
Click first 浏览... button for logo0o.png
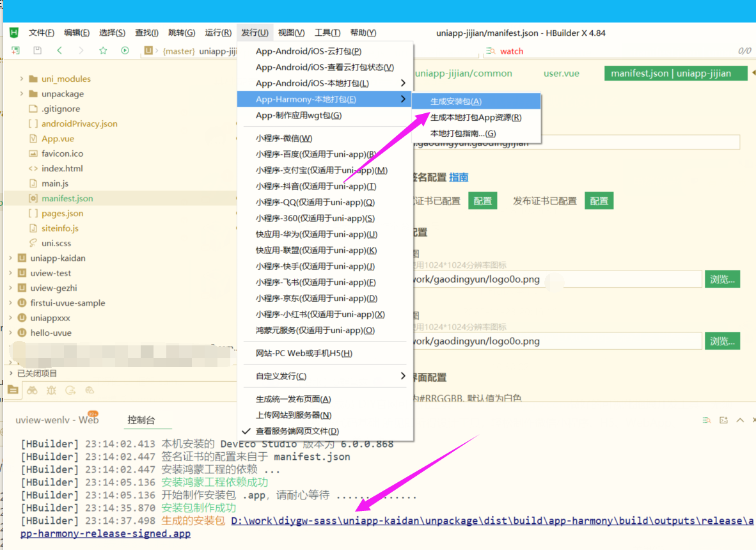(721, 279)
